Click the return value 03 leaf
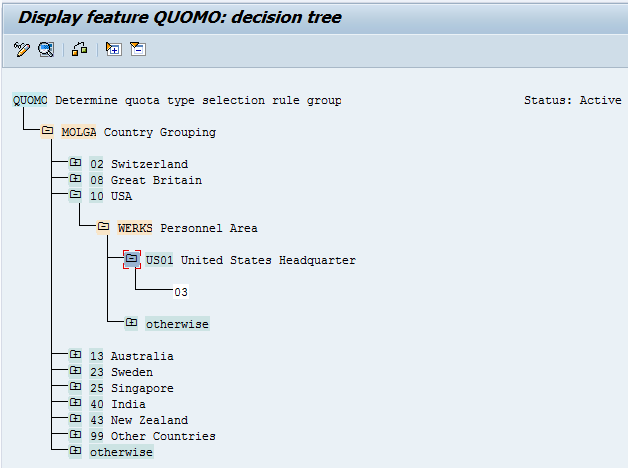Viewport: 628px width, 468px height. 181,292
